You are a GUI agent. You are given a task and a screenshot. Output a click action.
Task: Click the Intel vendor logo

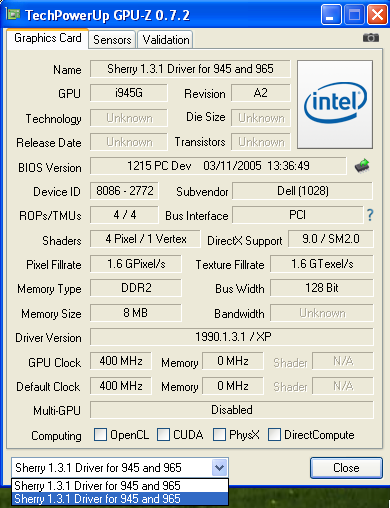[x=335, y=104]
